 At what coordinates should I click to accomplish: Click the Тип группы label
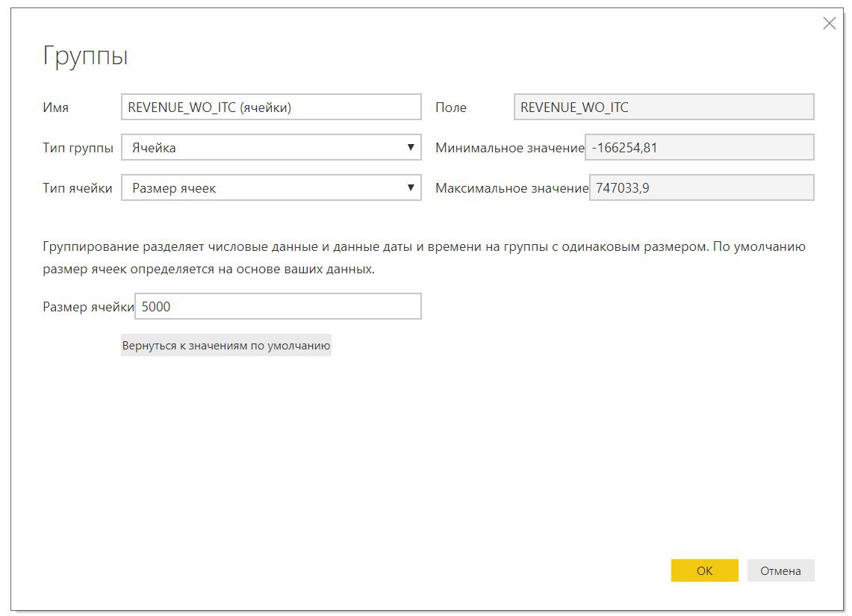coord(78,148)
